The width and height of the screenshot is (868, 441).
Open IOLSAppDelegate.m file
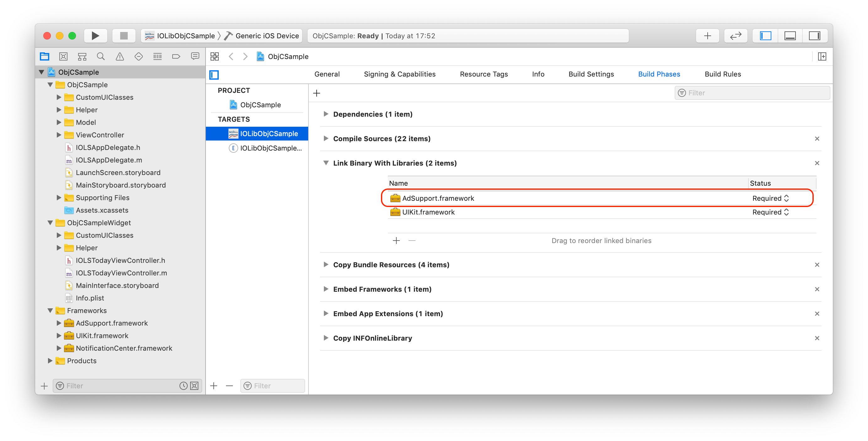[x=109, y=160]
